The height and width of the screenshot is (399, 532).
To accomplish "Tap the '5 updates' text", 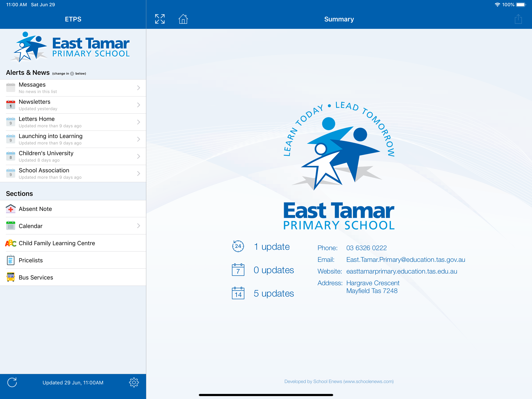I will pos(274,293).
